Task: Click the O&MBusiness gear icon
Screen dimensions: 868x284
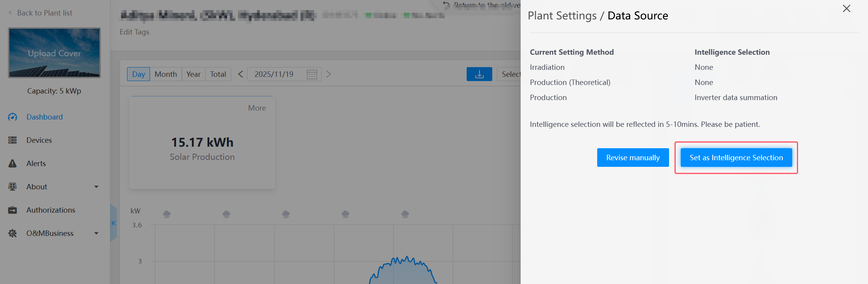Action: [12, 233]
